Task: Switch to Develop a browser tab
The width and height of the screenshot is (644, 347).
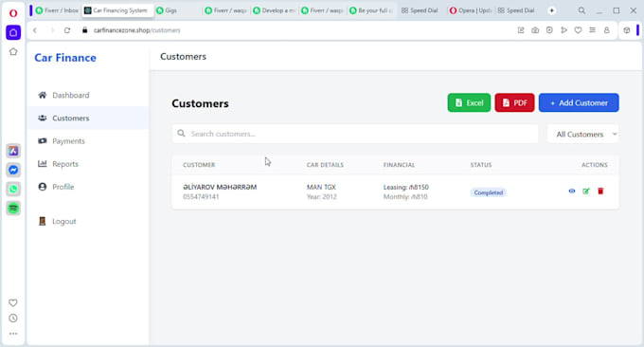Action: click(275, 10)
